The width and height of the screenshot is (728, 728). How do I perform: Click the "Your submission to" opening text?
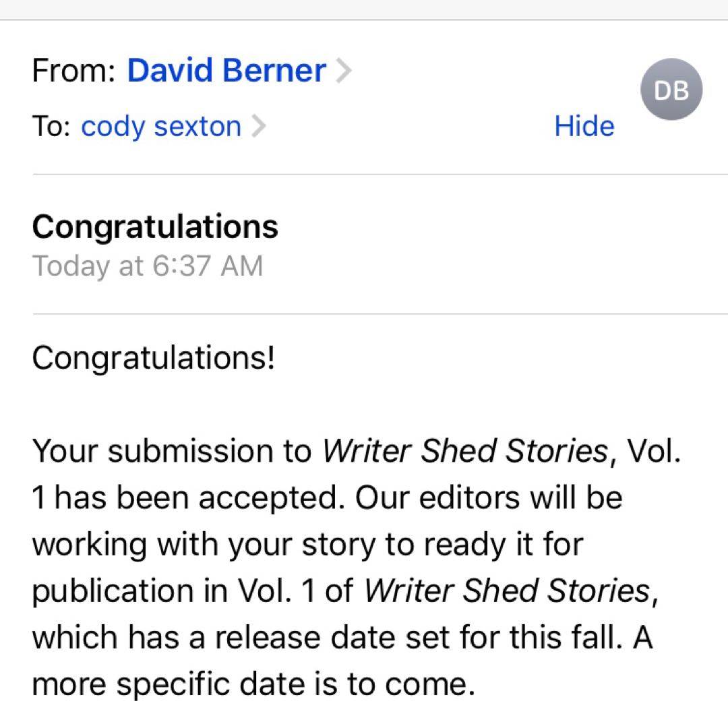172,452
